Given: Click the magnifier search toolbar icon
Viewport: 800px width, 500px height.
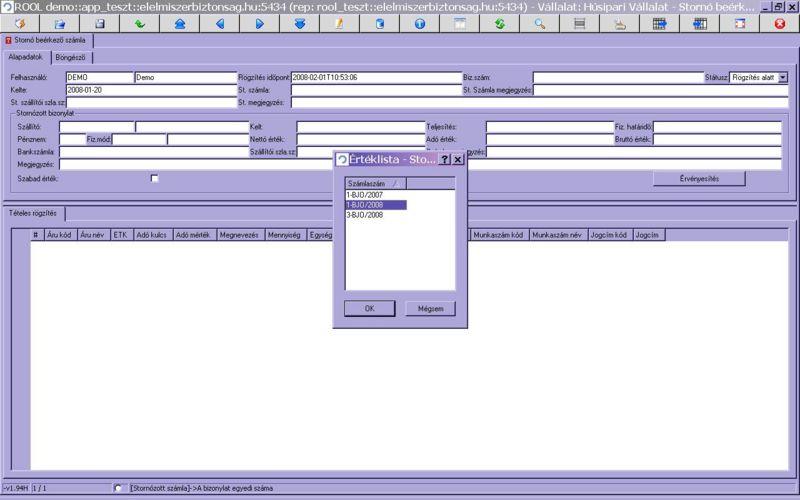Looking at the screenshot, I should [539, 23].
